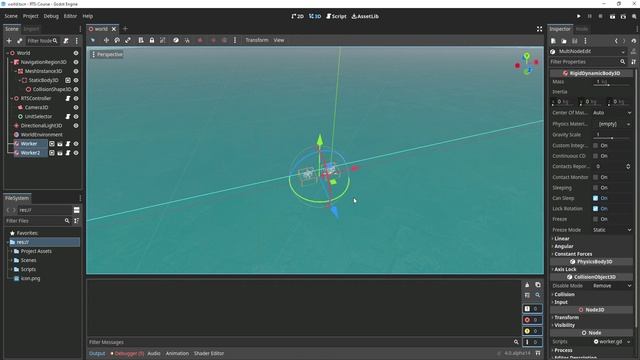Copy Output log text icon

click(538, 285)
